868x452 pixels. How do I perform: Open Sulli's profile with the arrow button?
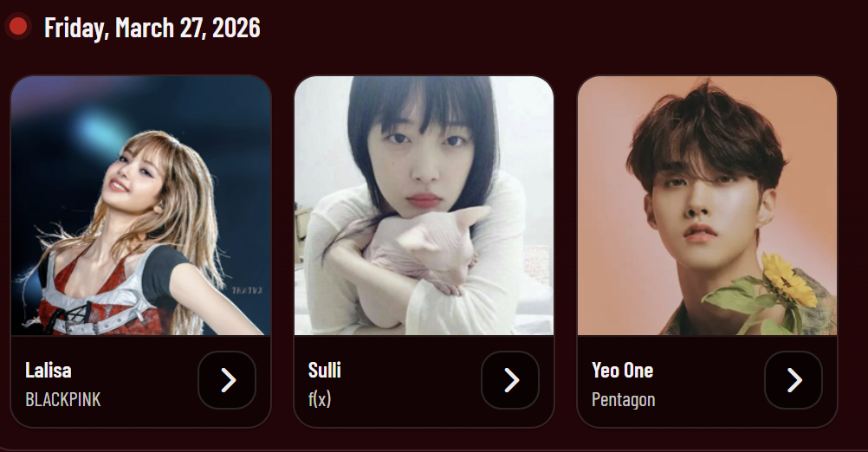(x=510, y=380)
